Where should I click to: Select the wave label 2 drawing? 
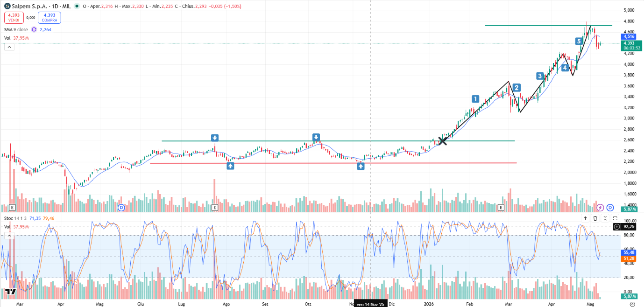[517, 87]
